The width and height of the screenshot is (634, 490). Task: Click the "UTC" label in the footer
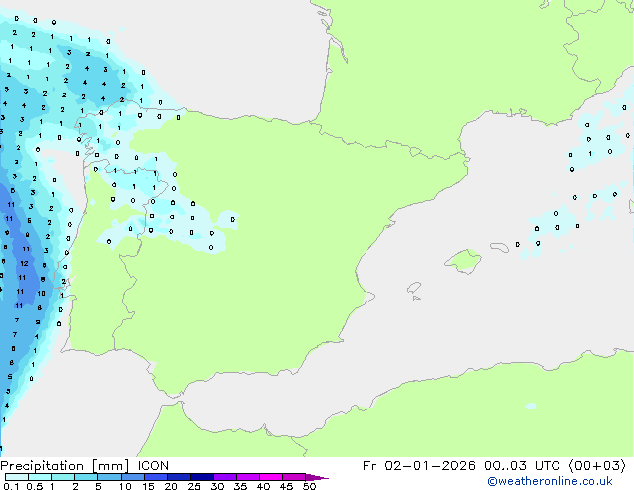tap(547, 466)
